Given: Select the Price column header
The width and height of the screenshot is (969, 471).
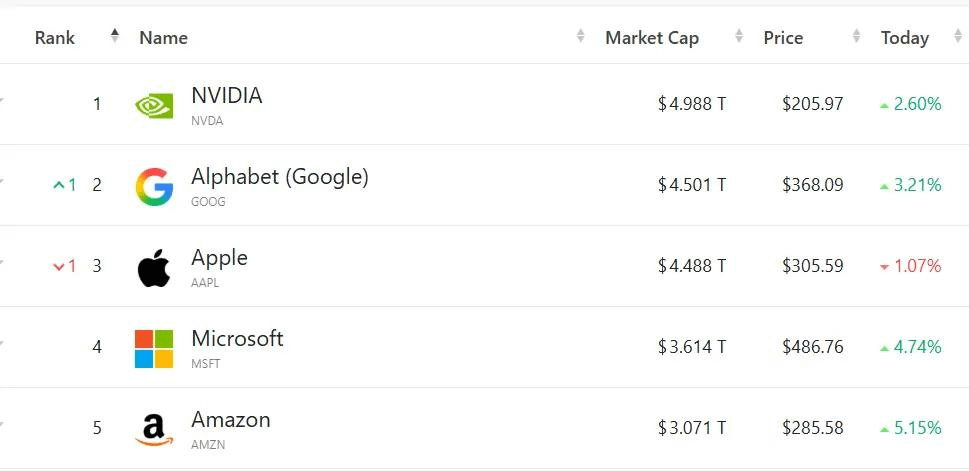Looking at the screenshot, I should [783, 38].
